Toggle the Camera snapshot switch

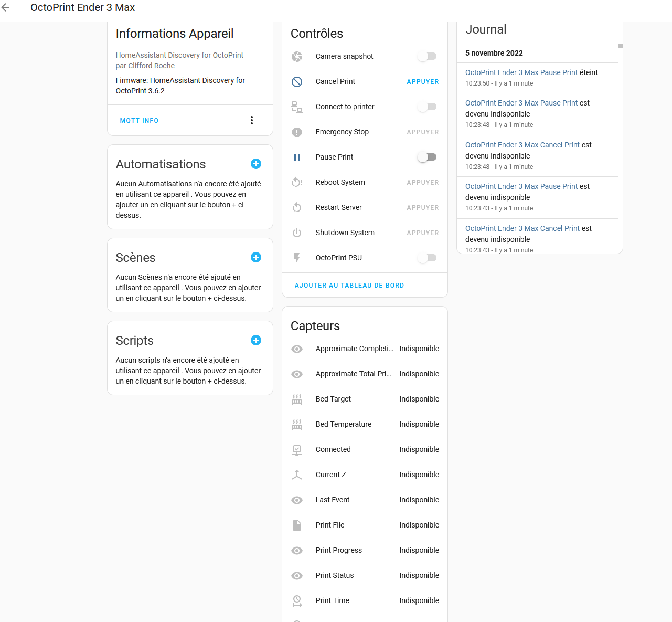[427, 56]
